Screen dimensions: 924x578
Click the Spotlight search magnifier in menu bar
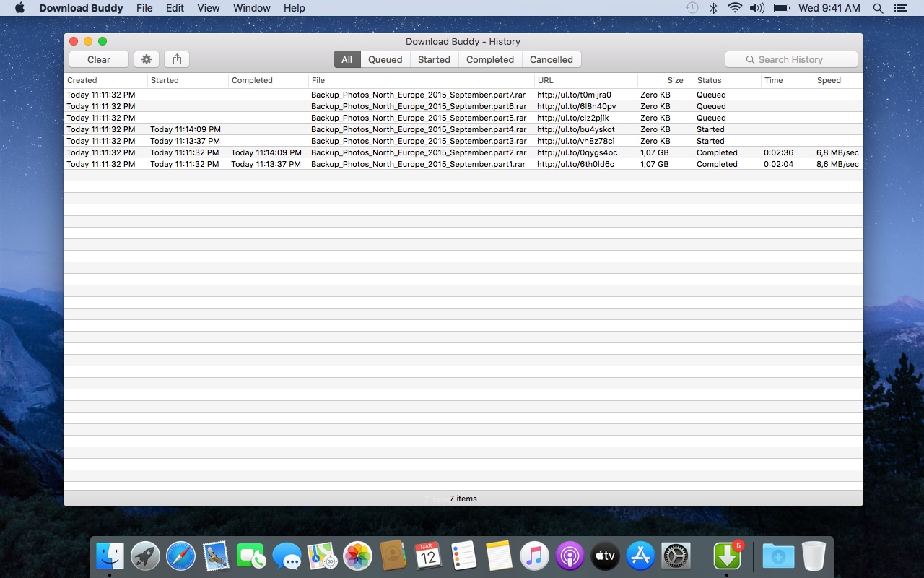pos(878,8)
